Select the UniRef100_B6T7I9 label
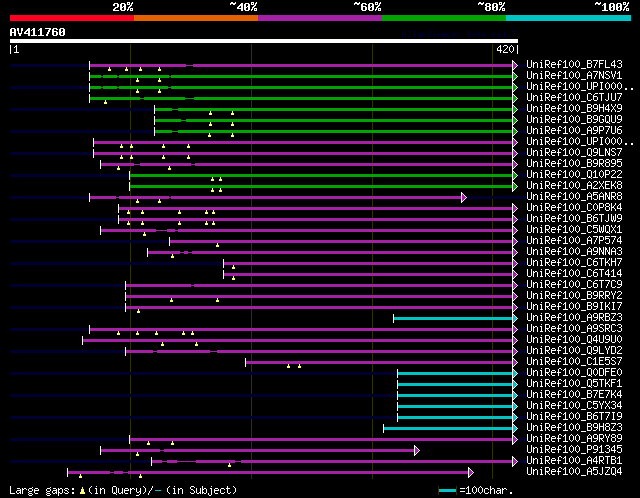This screenshot has height=498, width=640. click(574, 417)
